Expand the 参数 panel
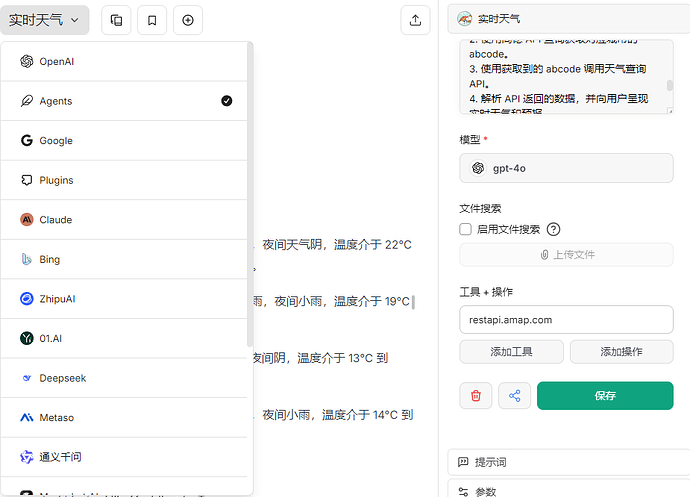The image size is (690, 497). [569, 490]
